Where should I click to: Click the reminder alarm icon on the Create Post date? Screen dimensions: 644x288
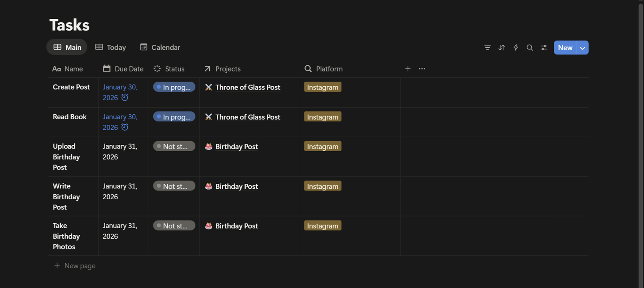tap(125, 98)
